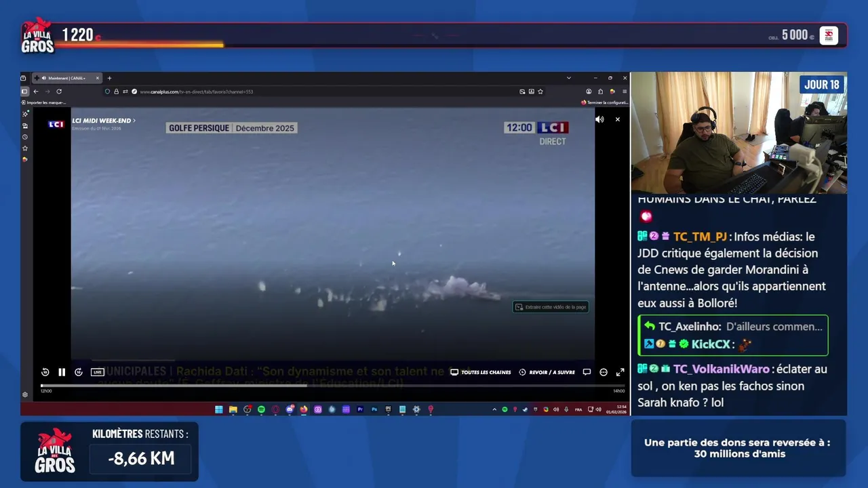Select the Maintenant | CANAL+ tab
Screen dimensions: 868x488
point(68,78)
